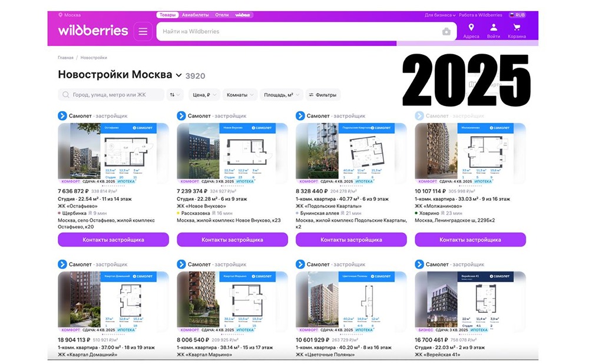Select the wibes tab

pyautogui.click(x=243, y=15)
